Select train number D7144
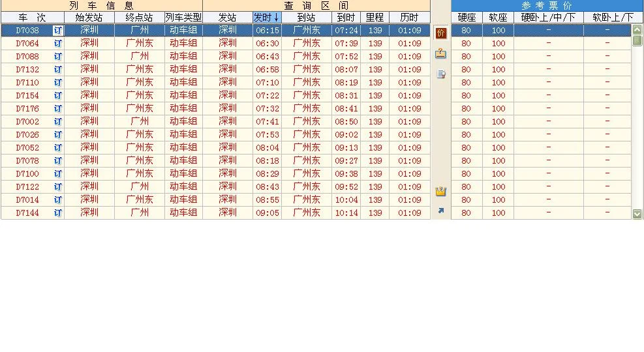644x352 pixels. [27, 213]
